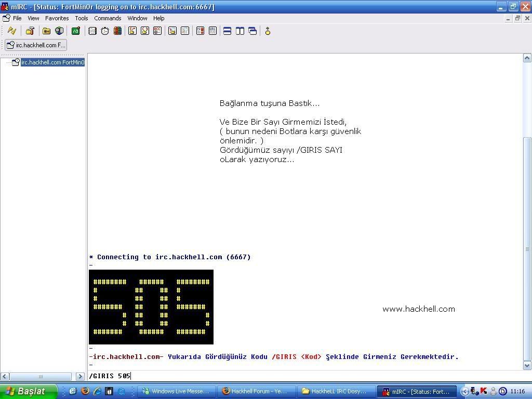This screenshot has width=532, height=399.
Task: Click the mIRC Status taskbar button
Action: [416, 391]
